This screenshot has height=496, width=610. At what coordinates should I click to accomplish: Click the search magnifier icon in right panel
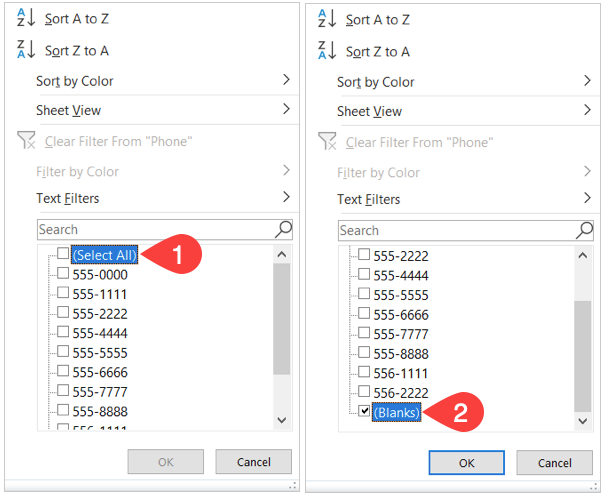pos(584,230)
